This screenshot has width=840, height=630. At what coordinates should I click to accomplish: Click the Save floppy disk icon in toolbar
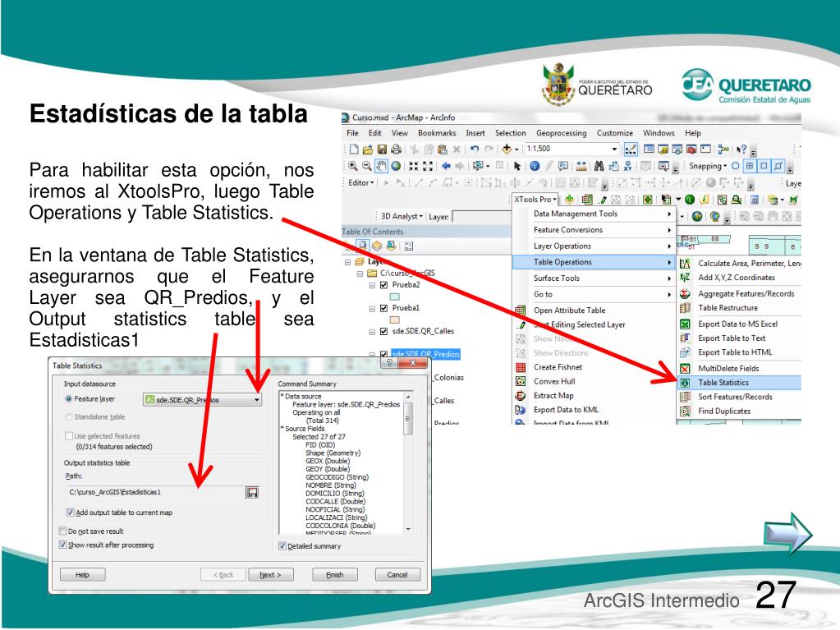[x=382, y=149]
